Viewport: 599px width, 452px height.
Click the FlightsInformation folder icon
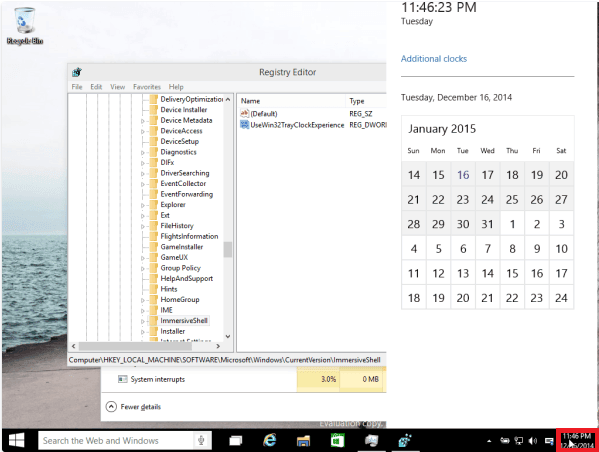pos(154,236)
